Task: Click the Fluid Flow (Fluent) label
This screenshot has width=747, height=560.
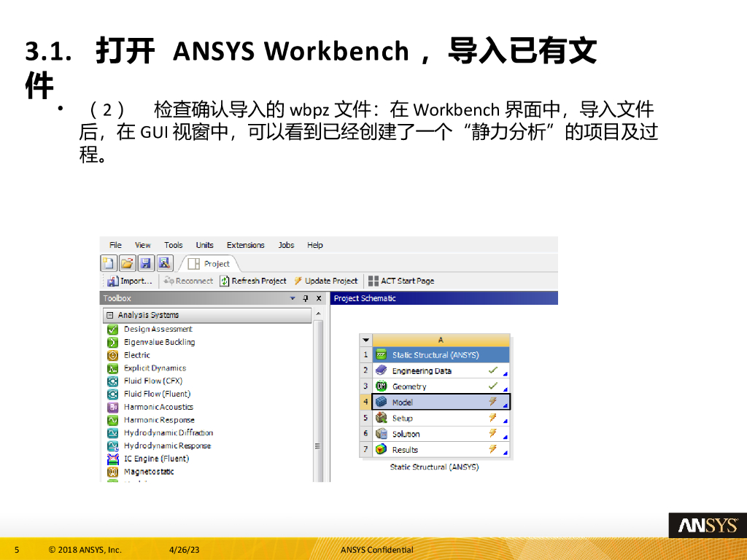Action: (x=158, y=394)
